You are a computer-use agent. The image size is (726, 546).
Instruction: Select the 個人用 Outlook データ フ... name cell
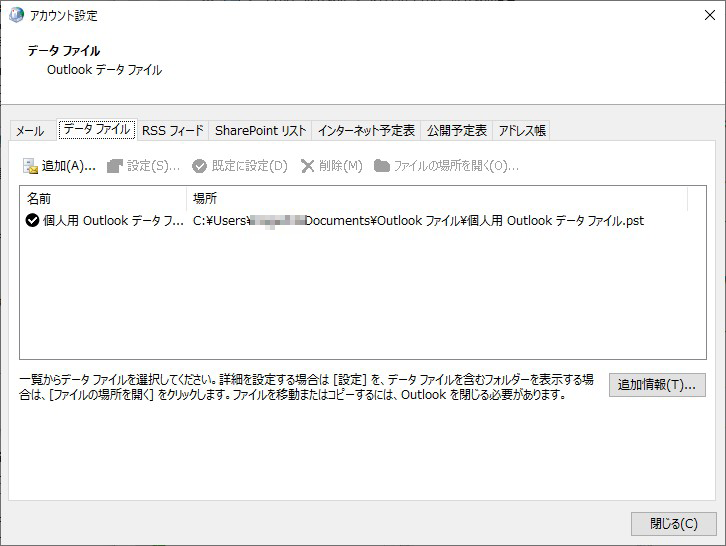(113, 221)
